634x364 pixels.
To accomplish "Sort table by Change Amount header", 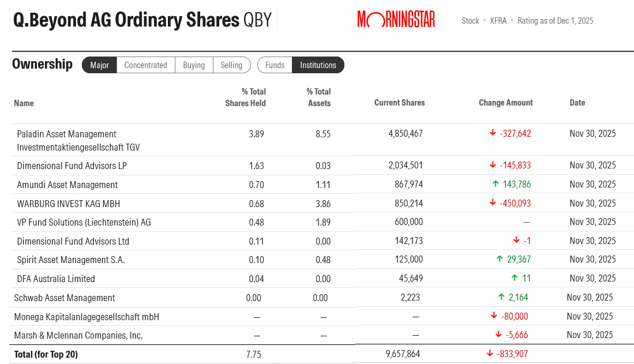I will tap(505, 103).
